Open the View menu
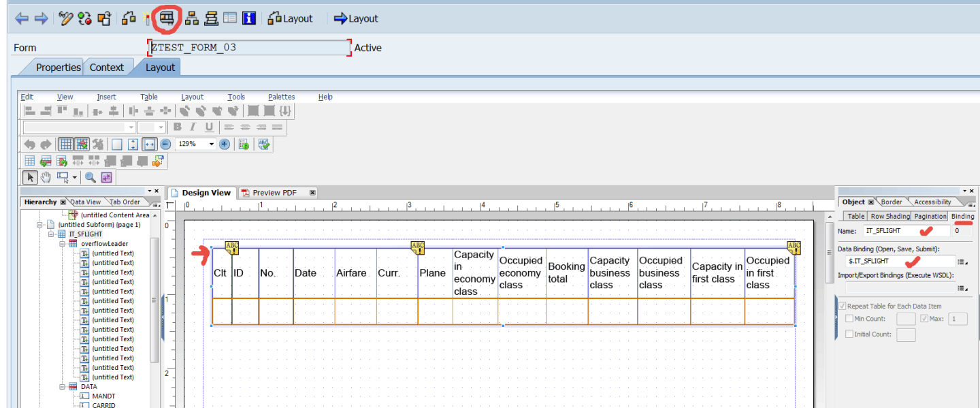Viewport: 980px width, 408px height. [65, 97]
